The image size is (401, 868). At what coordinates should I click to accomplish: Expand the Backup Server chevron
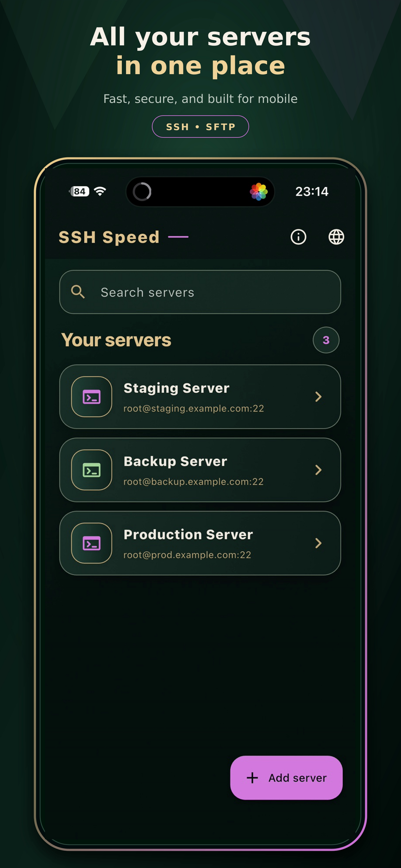click(x=318, y=470)
